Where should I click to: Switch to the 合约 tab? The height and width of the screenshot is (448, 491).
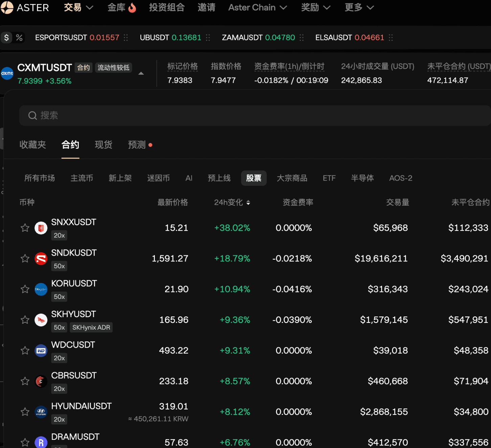70,145
